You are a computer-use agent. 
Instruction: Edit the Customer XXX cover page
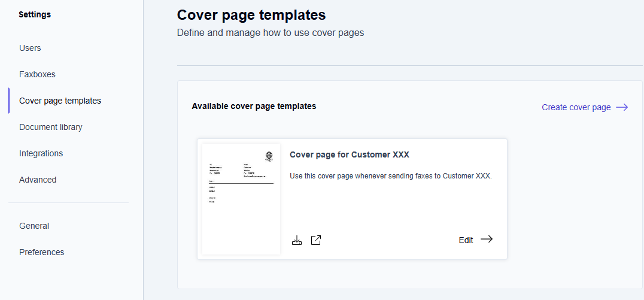click(466, 240)
